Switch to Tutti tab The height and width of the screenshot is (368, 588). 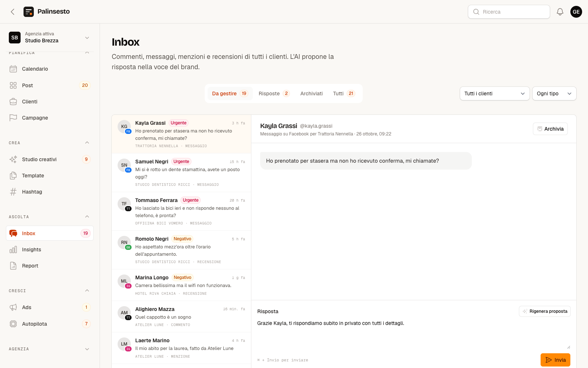[344, 93]
